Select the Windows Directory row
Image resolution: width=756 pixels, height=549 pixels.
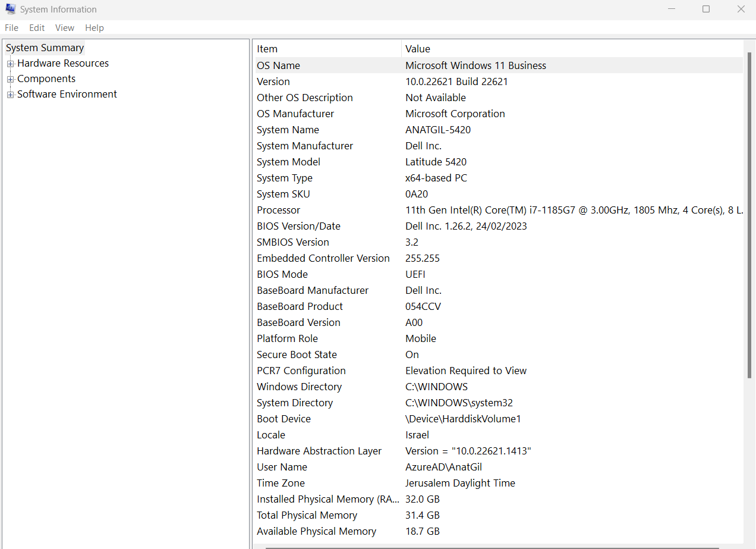click(499, 387)
